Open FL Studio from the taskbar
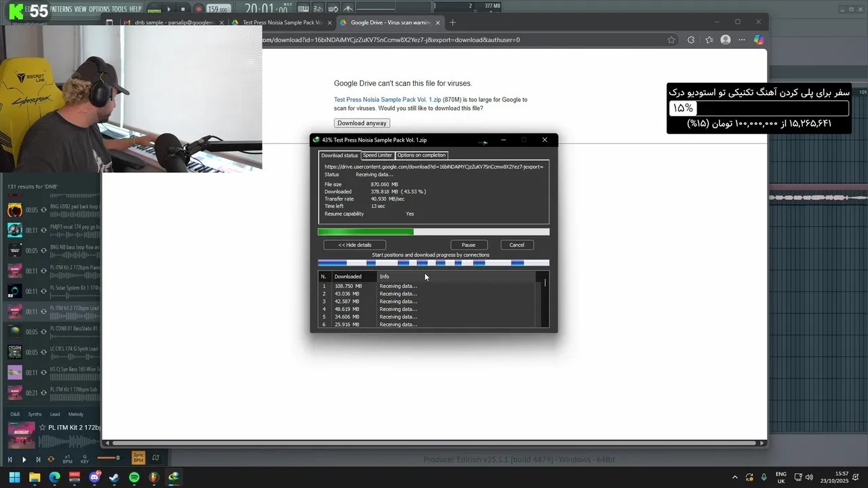Image resolution: width=868 pixels, height=488 pixels. tap(154, 477)
